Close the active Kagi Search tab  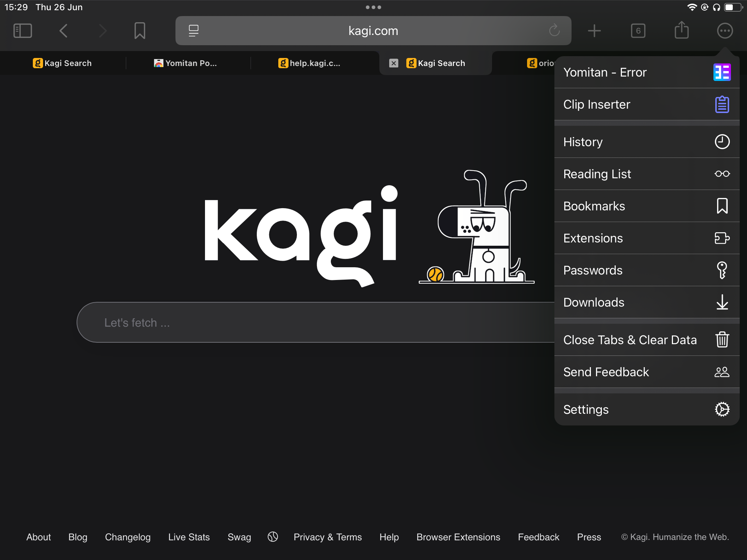coord(394,63)
